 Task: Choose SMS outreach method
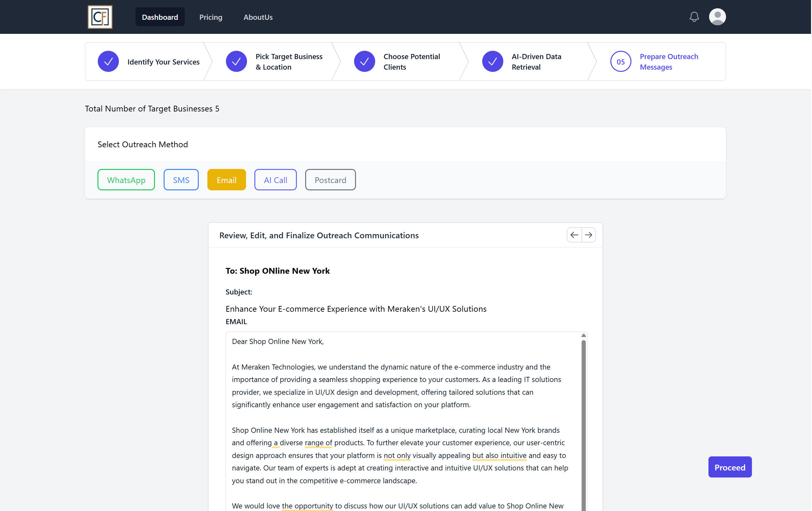coord(181,180)
